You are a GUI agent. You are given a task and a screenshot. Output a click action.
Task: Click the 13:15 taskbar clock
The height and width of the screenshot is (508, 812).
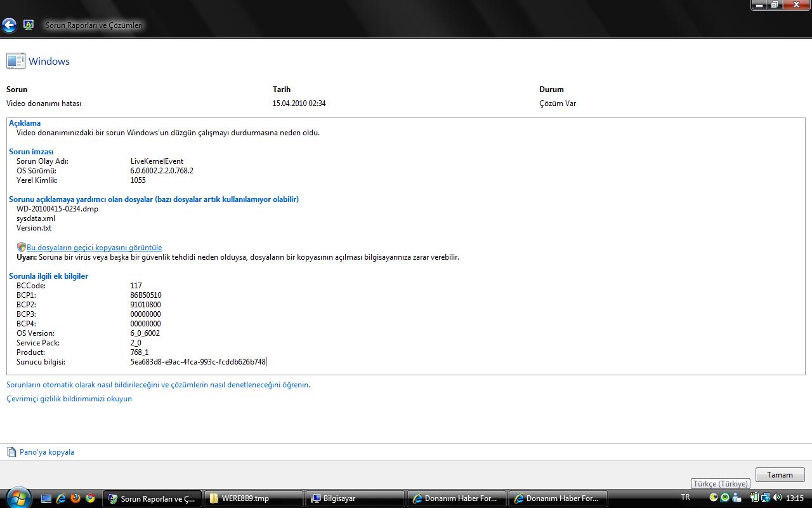tap(795, 498)
